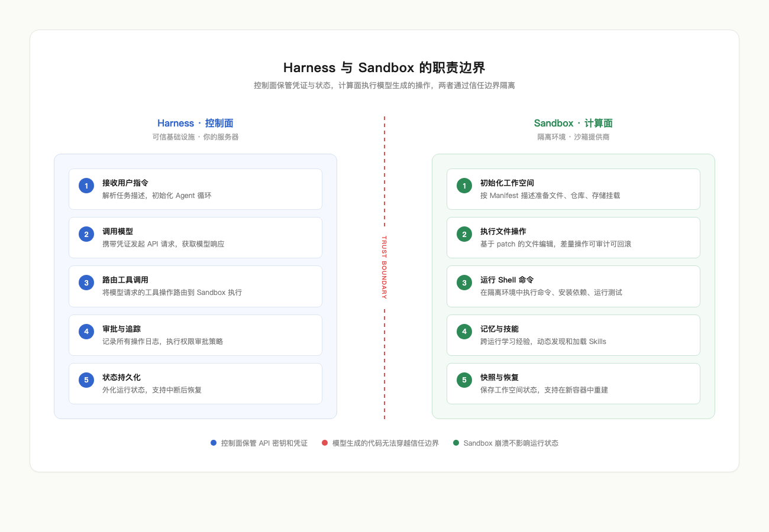
Task: Select the 审批与追踪 card title
Action: tap(121, 329)
